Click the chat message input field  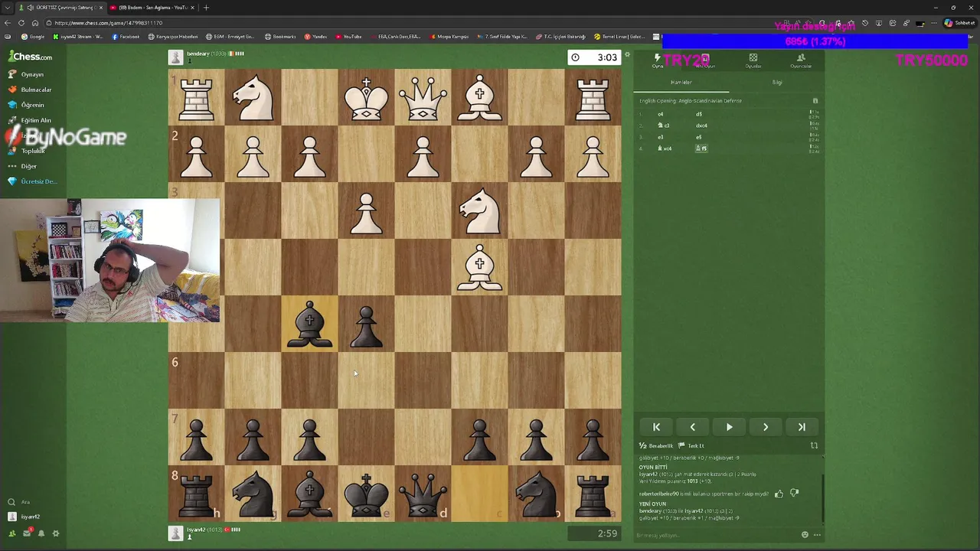[716, 535]
